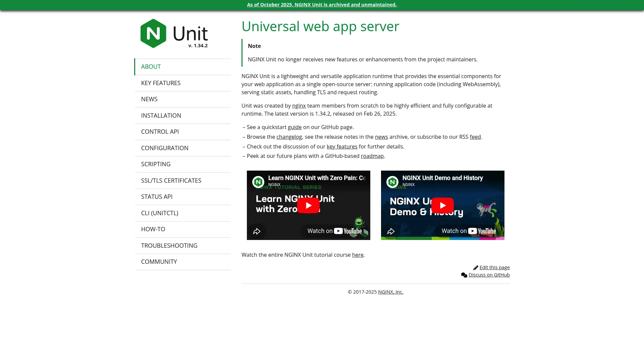Click the Learn NGINX Unit video title
This screenshot has height=362, width=644.
(317, 178)
